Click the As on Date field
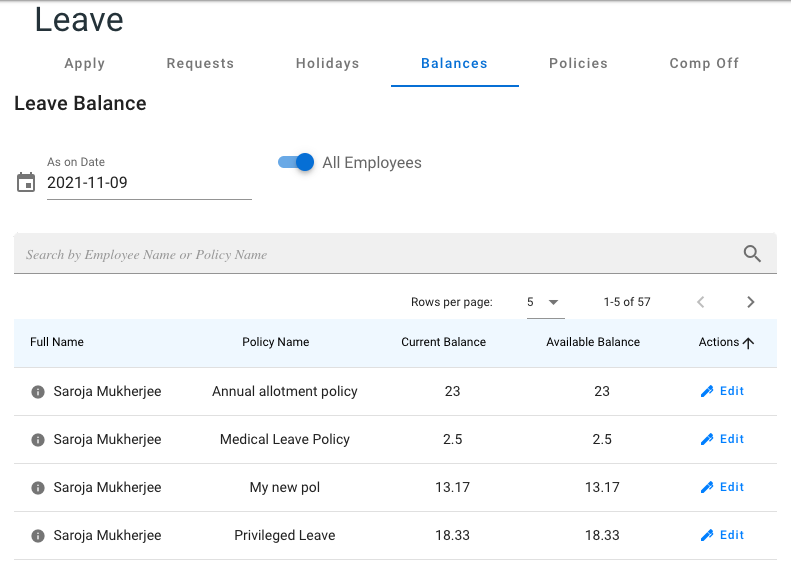 [x=148, y=183]
